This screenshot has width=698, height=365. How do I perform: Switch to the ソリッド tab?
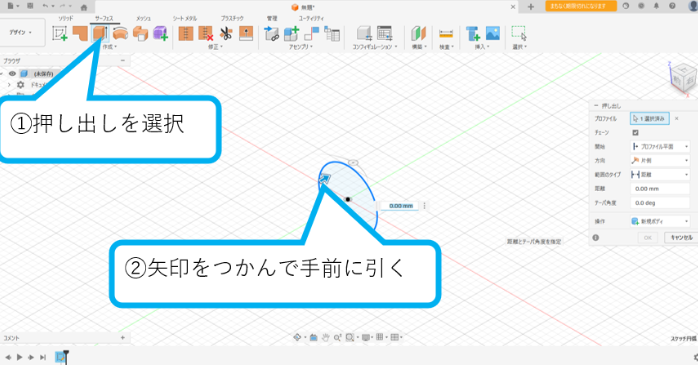tap(66, 18)
